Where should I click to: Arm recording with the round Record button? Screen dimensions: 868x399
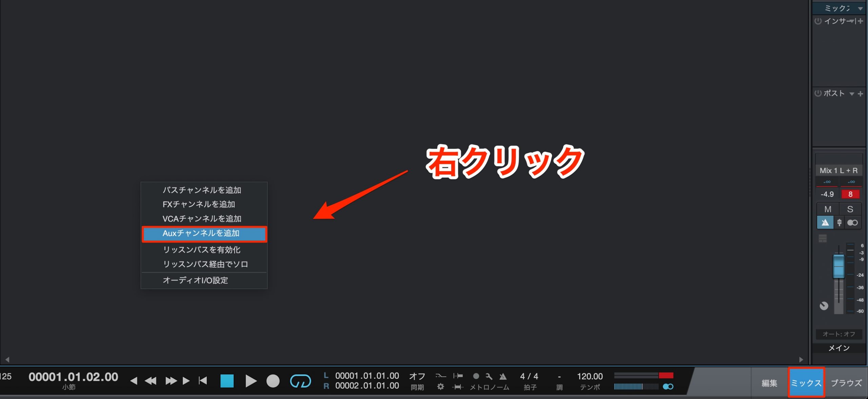pyautogui.click(x=273, y=381)
